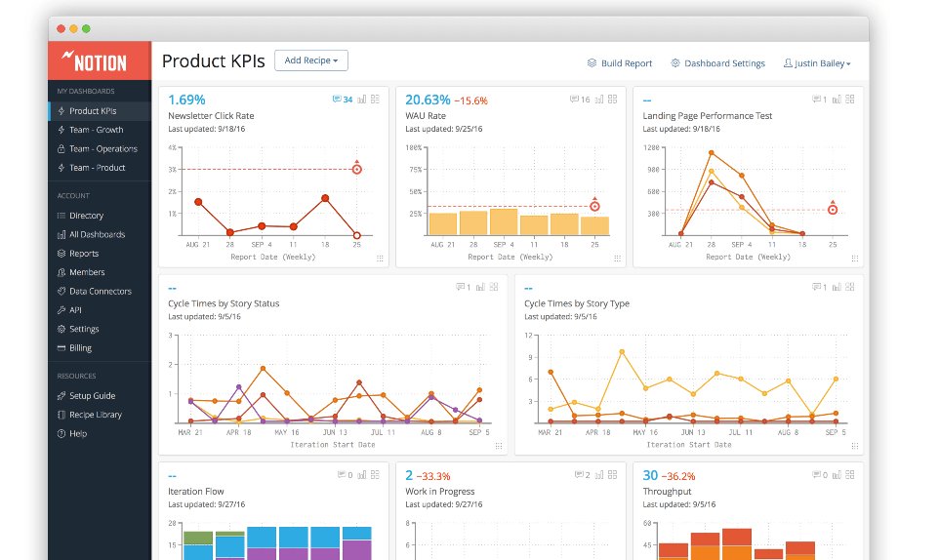Click the grid icon on Cycle Times by Story Type
The image size is (939, 560).
850,287
